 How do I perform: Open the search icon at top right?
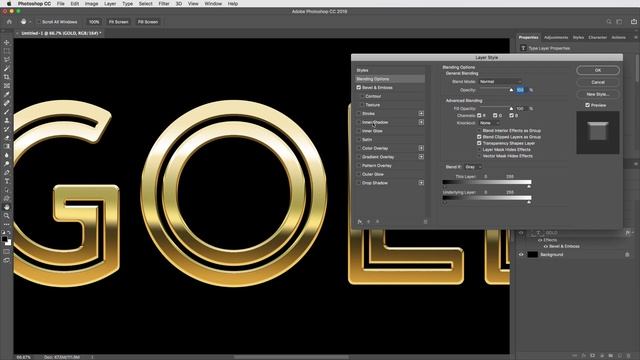click(609, 22)
